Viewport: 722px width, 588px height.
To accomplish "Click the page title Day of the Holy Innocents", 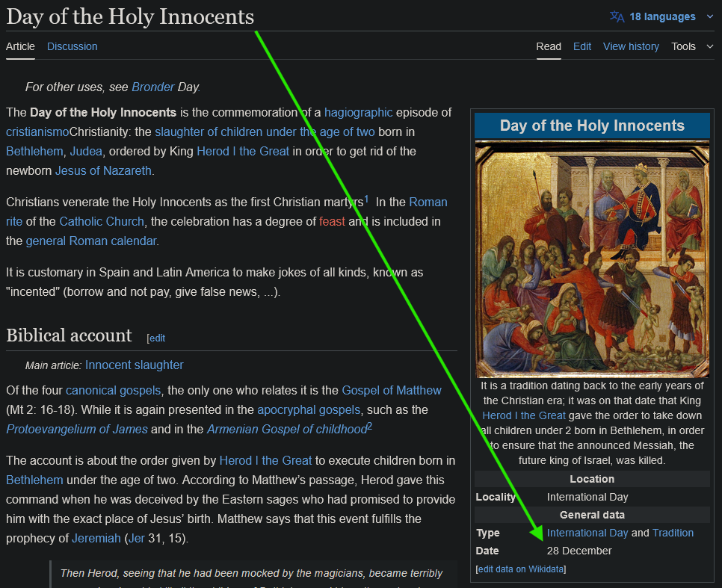I will click(130, 16).
